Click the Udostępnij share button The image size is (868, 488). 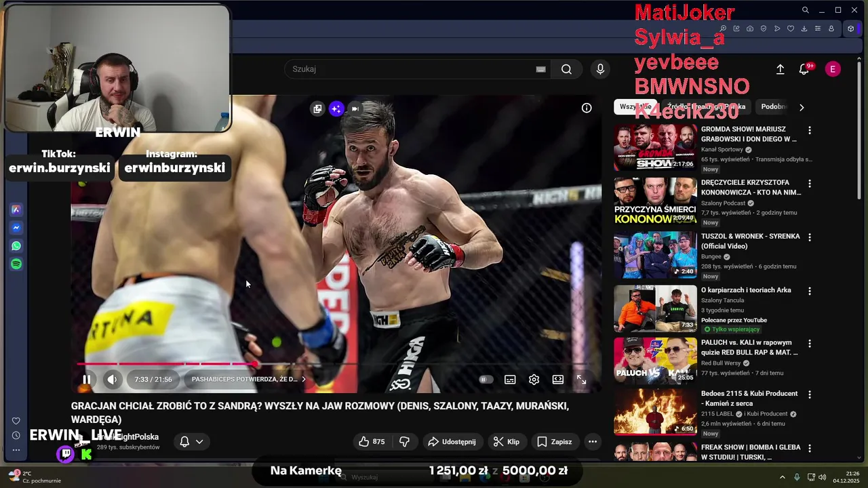pos(452,441)
